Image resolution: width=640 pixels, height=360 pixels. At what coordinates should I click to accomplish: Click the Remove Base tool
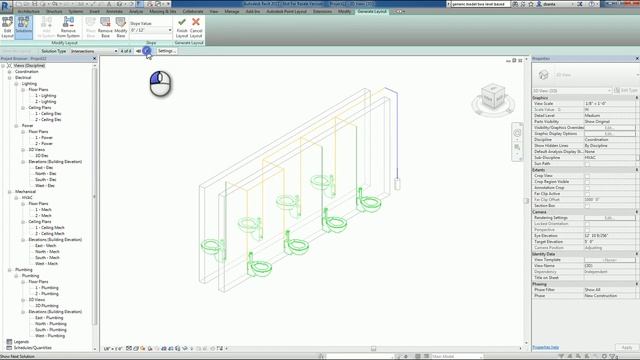(x=105, y=27)
